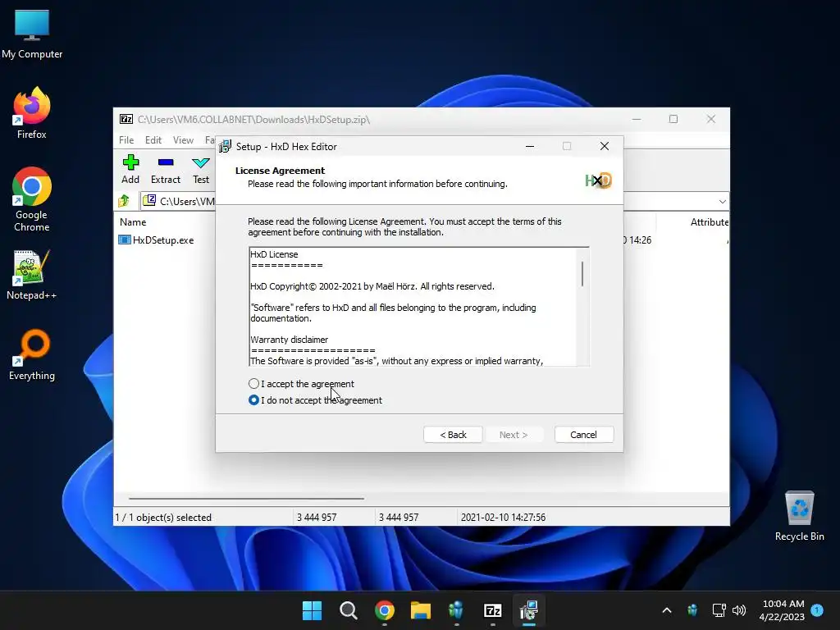Click the HxD logo in the setup header
The image size is (840, 630).
[598, 180]
